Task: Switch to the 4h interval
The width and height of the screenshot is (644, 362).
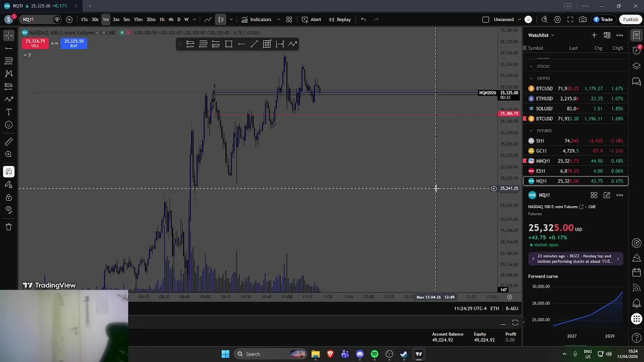Action: click(171, 20)
